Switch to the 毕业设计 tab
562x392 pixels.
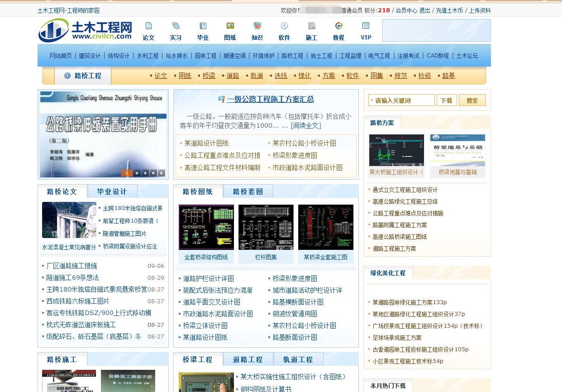tap(112, 191)
